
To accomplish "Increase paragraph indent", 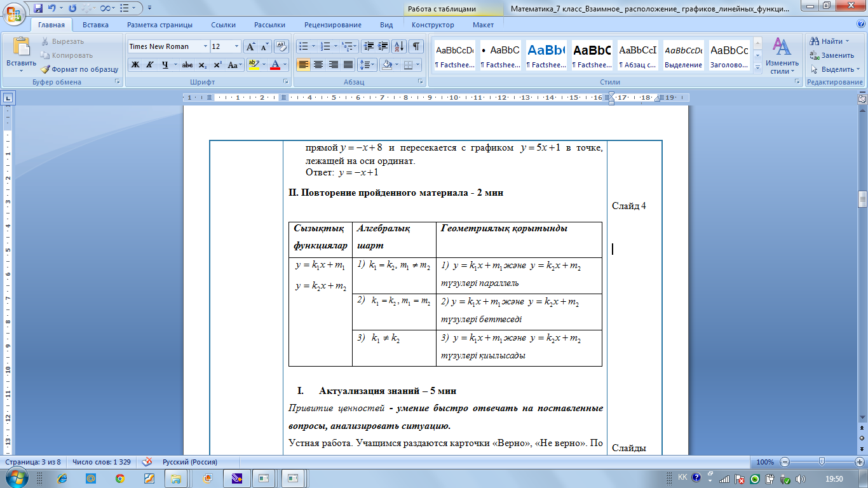I will pyautogui.click(x=383, y=46).
